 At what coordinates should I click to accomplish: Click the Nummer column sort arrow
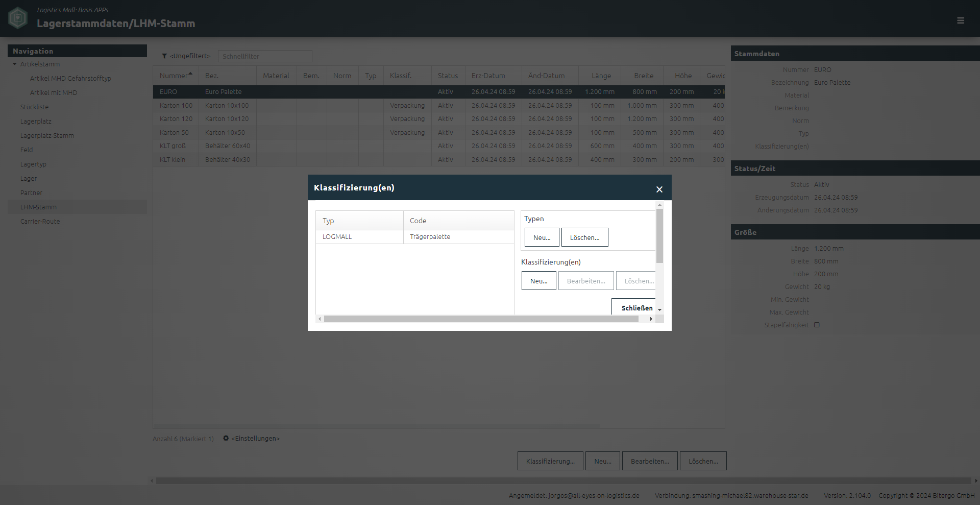pos(190,74)
